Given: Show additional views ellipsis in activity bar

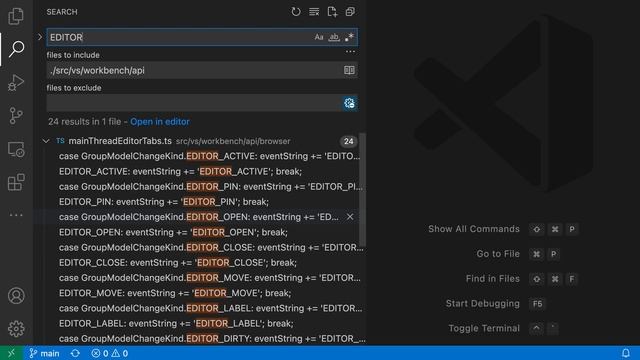Looking at the screenshot, I should 16,215.
